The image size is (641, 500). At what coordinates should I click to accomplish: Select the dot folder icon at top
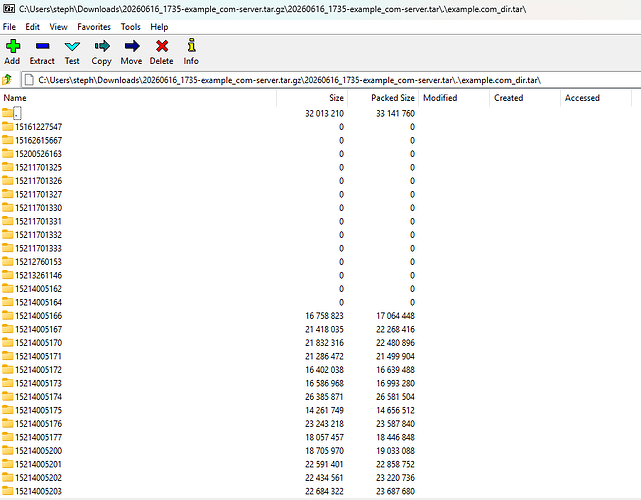pyautogui.click(x=8, y=113)
